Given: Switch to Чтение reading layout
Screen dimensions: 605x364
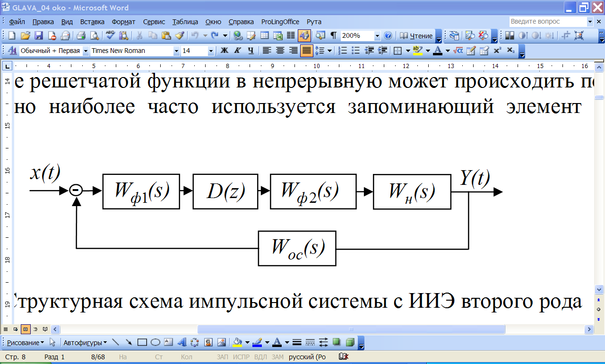Looking at the screenshot, I should pyautogui.click(x=416, y=35).
